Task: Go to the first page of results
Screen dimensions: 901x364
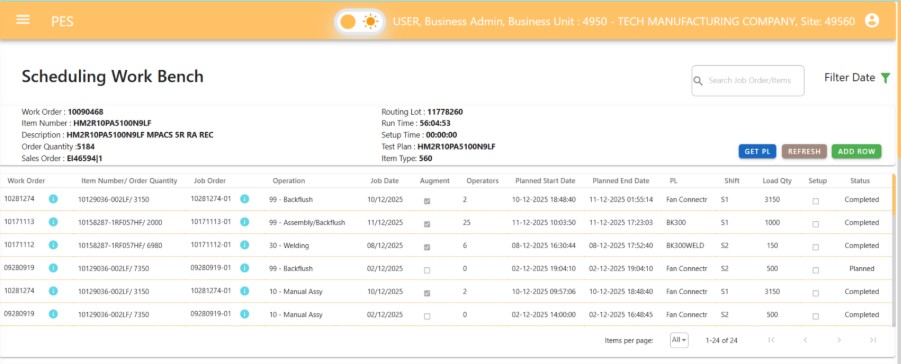Action: 771,340
